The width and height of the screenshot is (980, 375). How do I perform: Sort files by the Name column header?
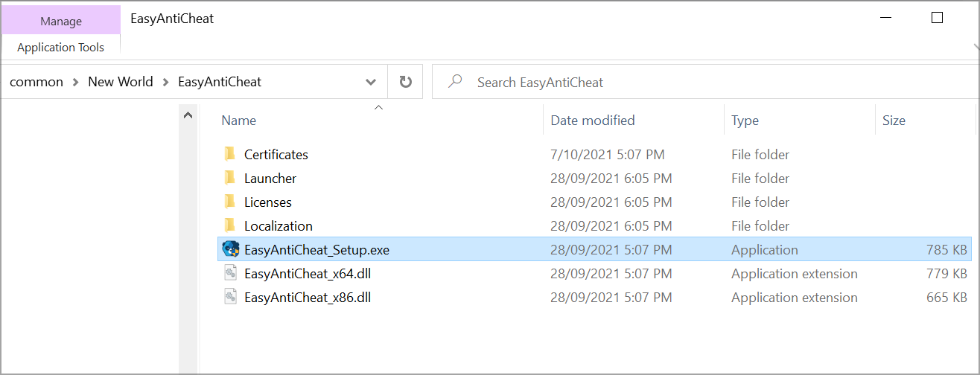coord(238,121)
